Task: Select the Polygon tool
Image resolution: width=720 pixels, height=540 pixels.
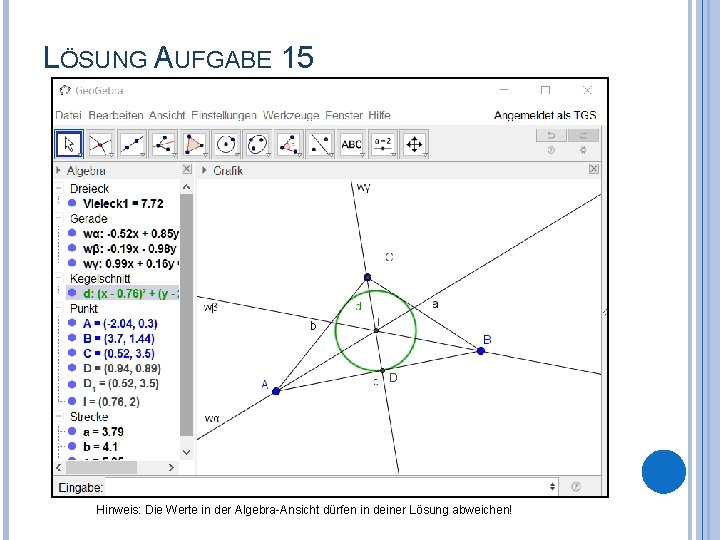Action: pyautogui.click(x=195, y=145)
